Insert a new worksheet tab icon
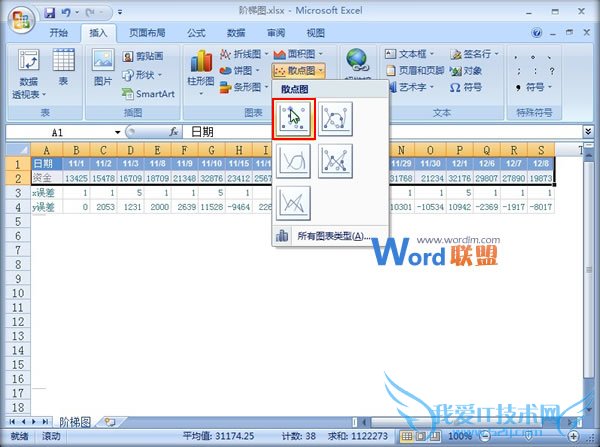The width and height of the screenshot is (600, 447). coord(110,422)
